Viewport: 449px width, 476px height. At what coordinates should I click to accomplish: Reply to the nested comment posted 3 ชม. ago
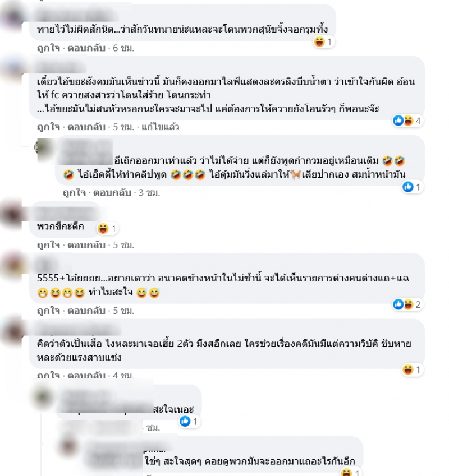click(x=112, y=192)
